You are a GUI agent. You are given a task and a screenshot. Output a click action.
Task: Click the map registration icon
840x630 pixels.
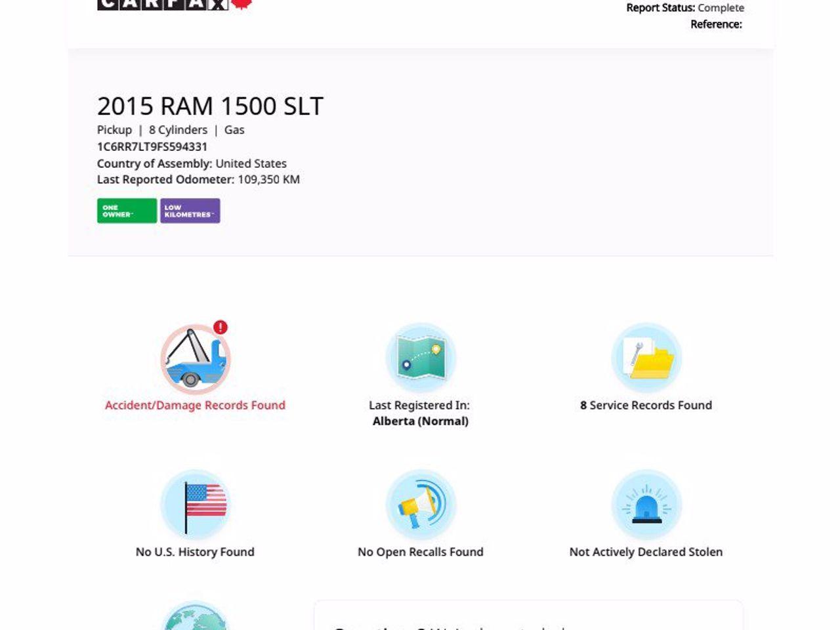(421, 358)
